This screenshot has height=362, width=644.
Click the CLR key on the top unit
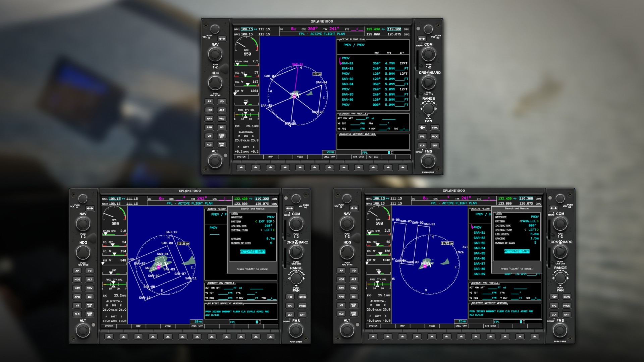point(422,145)
